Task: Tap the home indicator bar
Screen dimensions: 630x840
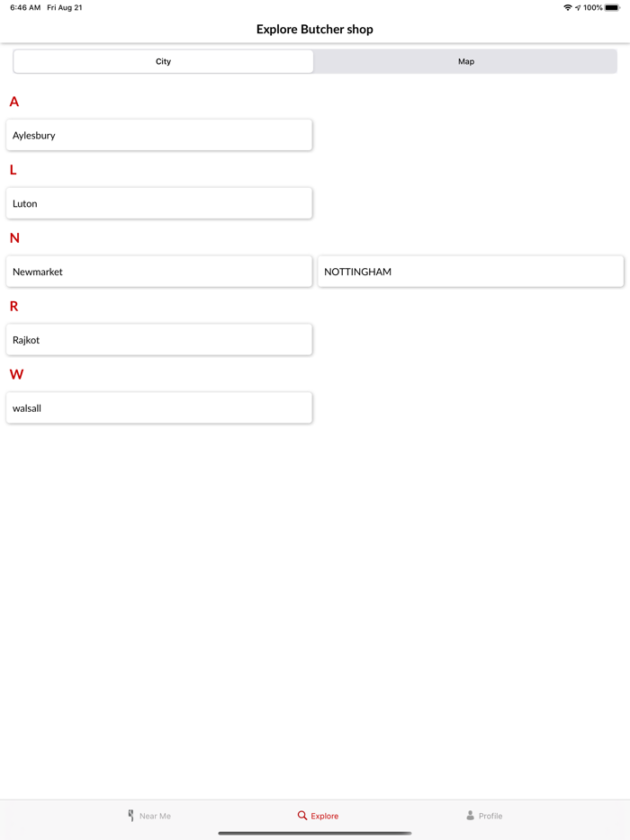Action: (x=315, y=833)
